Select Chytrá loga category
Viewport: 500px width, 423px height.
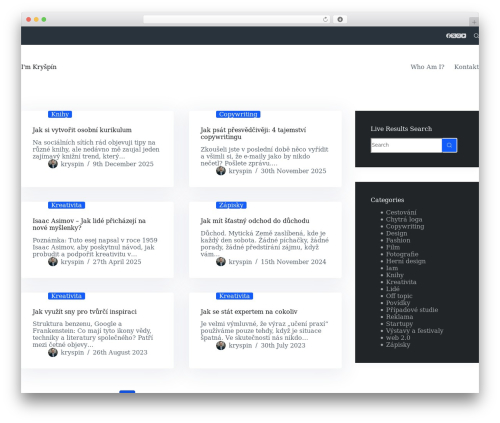404,219
